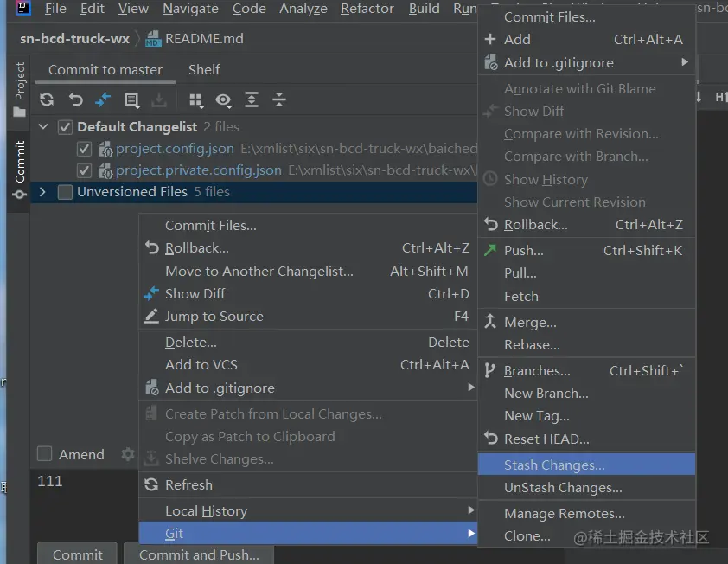Click the Show Diff arrows icon in toolbar
The width and height of the screenshot is (728, 564).
(103, 99)
